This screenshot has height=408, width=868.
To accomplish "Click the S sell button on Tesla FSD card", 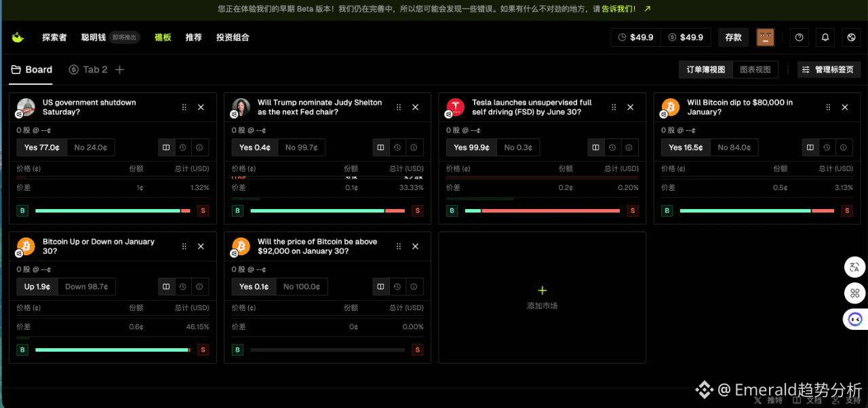I will (x=632, y=211).
